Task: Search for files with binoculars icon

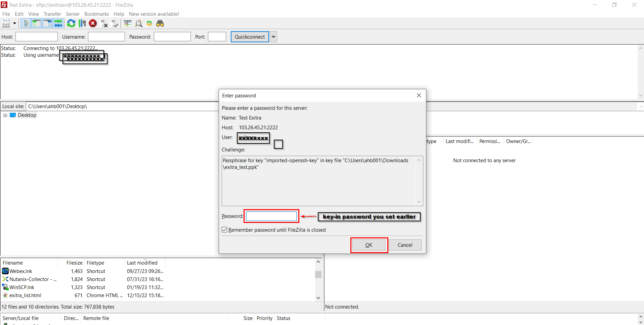Action: [x=160, y=24]
